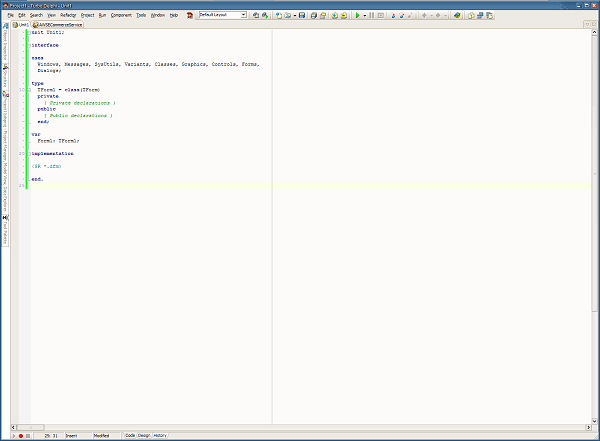Image resolution: width=600 pixels, height=441 pixels.
Task: Click the Turbo Delphi welcome icon beside Help
Action: pyautogui.click(x=189, y=16)
